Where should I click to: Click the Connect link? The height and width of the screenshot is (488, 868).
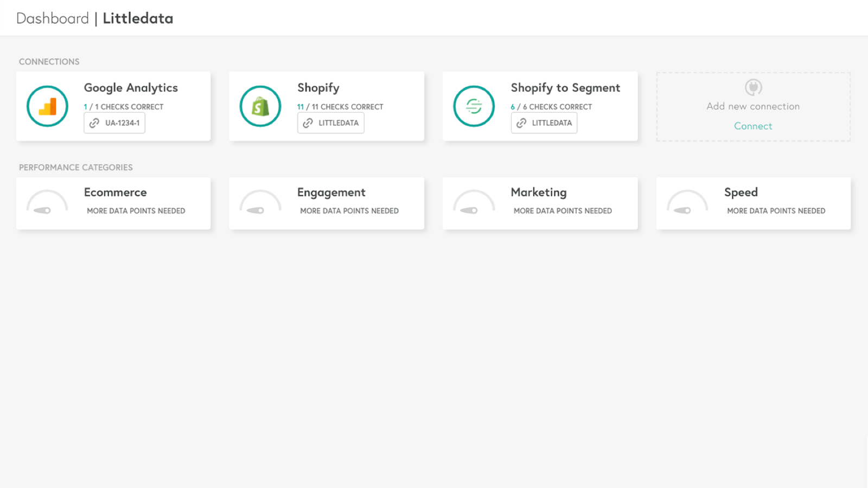[x=753, y=126]
